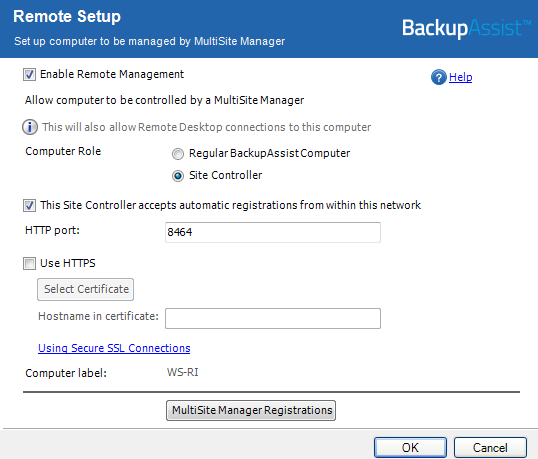Toggle automatic registrations Site Controller checkbox
Viewport: 538px width, 459px height.
coord(29,205)
